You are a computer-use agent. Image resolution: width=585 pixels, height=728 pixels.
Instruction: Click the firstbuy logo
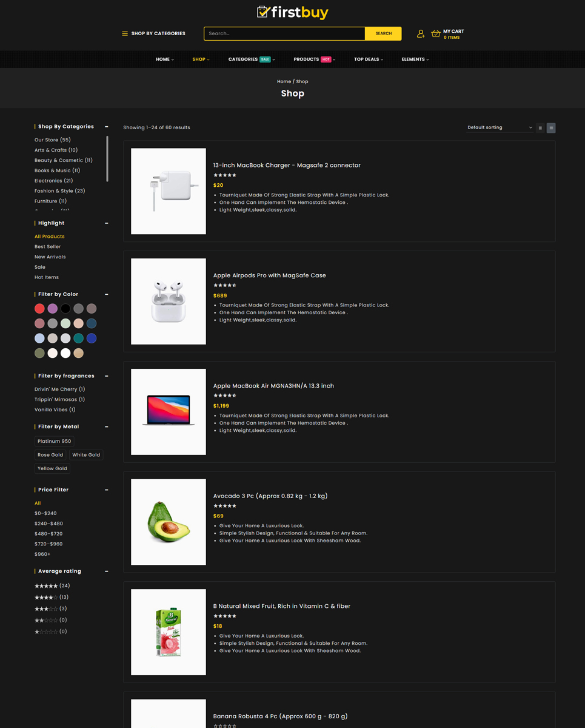(x=292, y=12)
